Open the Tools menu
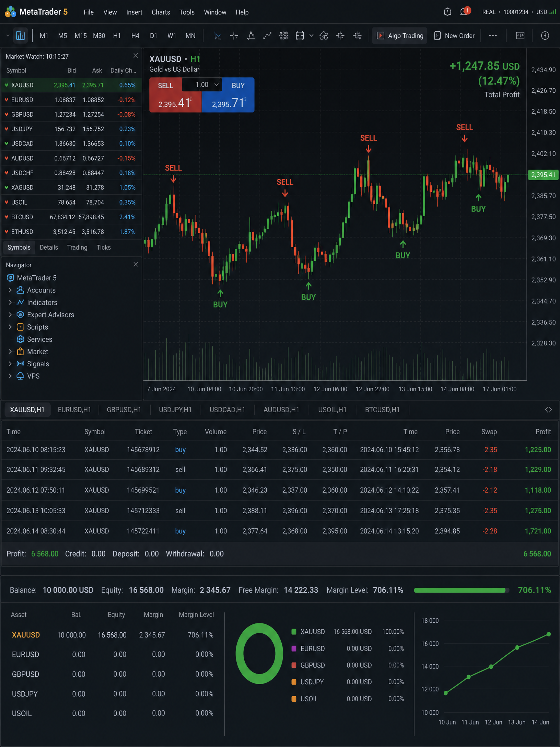560x747 pixels. tap(187, 12)
